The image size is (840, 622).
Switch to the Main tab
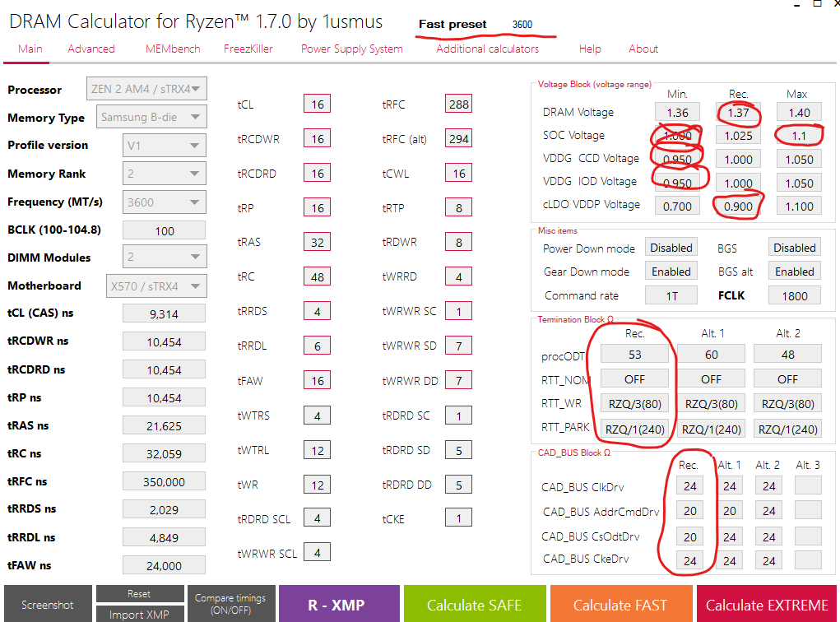[30, 49]
